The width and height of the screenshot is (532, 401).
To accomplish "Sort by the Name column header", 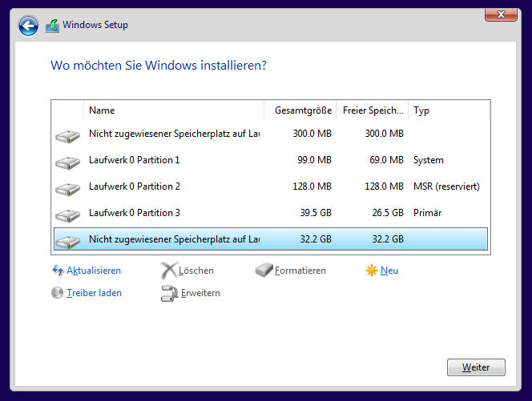I will pos(173,110).
